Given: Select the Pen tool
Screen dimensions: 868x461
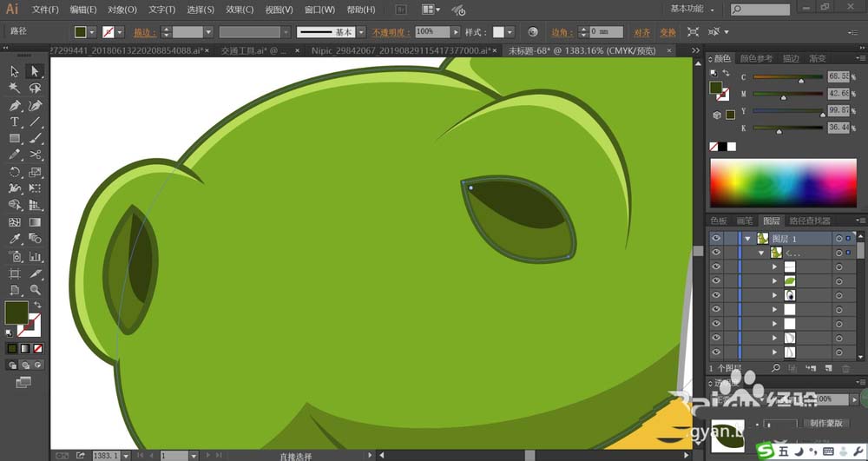Looking at the screenshot, I should click(15, 105).
